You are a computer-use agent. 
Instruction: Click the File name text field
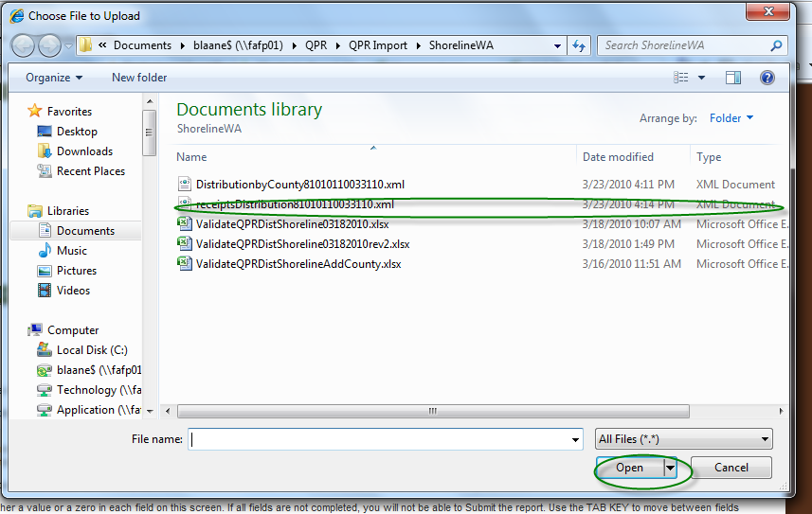(x=379, y=439)
